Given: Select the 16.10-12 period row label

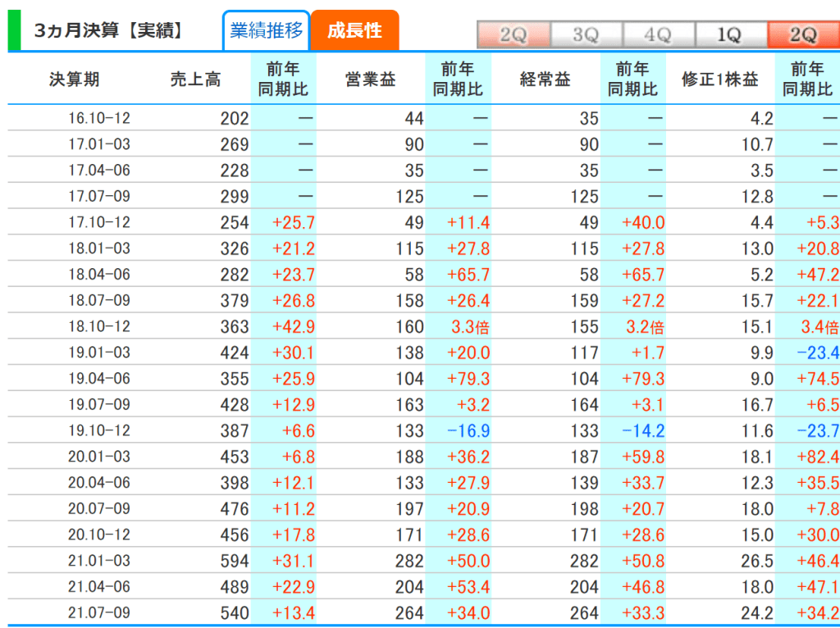Looking at the screenshot, I should [99, 119].
